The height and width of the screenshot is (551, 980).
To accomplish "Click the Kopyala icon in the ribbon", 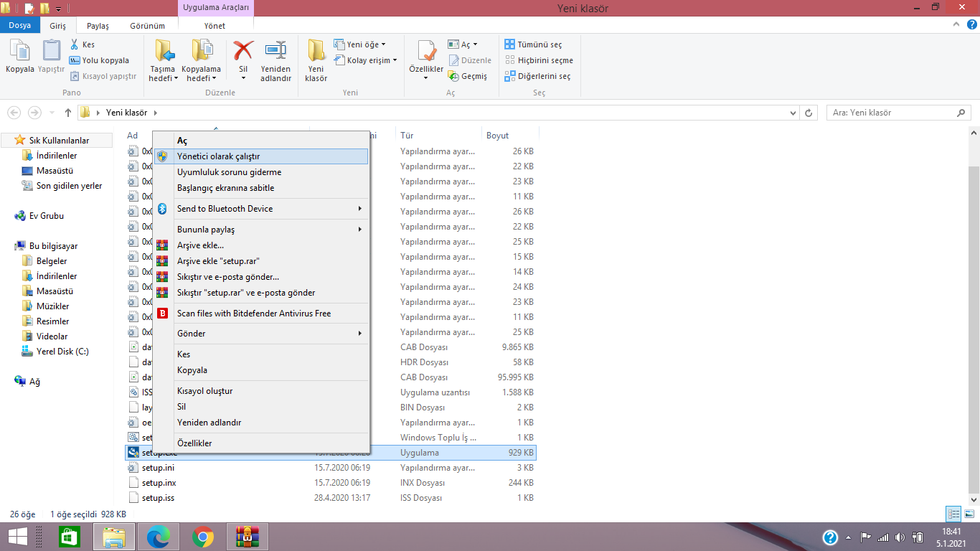I will [19, 52].
